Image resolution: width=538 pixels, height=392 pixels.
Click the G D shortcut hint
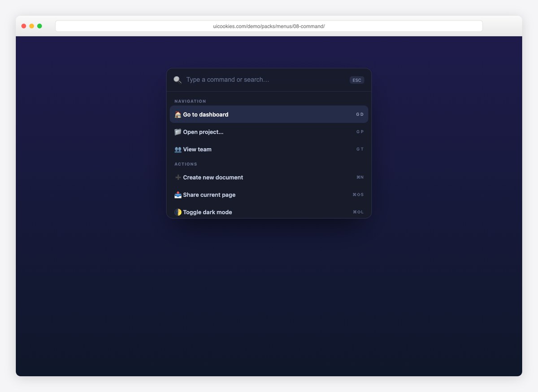[x=360, y=115]
